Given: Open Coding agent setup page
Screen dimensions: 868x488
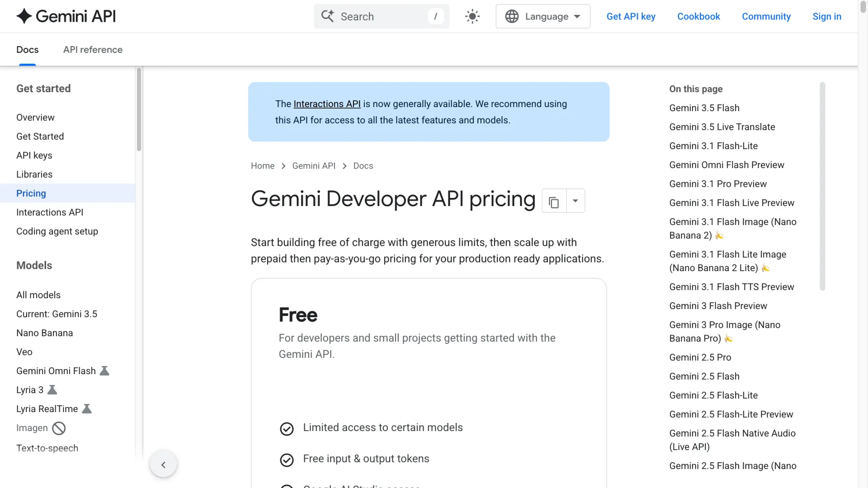Looking at the screenshot, I should (x=57, y=231).
